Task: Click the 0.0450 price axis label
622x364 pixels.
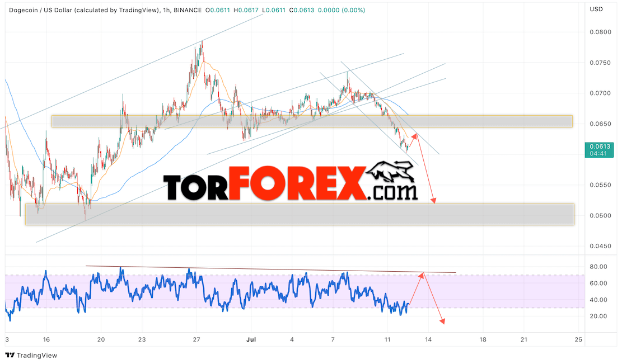Action: [600, 246]
